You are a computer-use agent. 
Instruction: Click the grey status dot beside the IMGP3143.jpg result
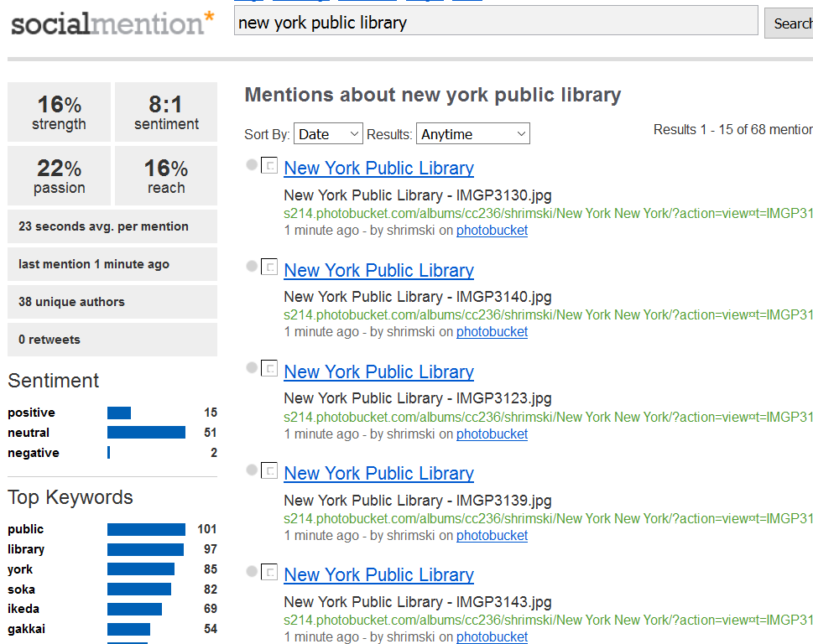[252, 571]
